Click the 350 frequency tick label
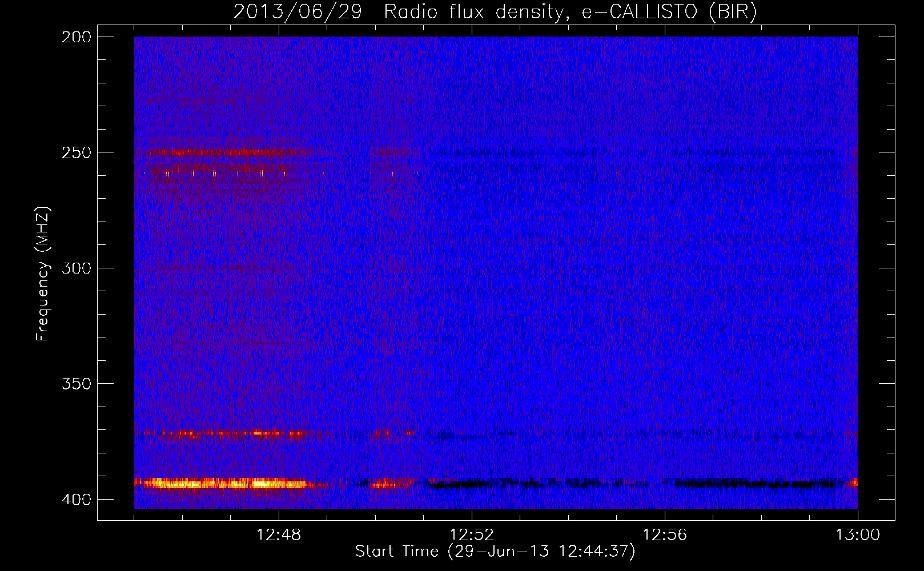 click(77, 384)
